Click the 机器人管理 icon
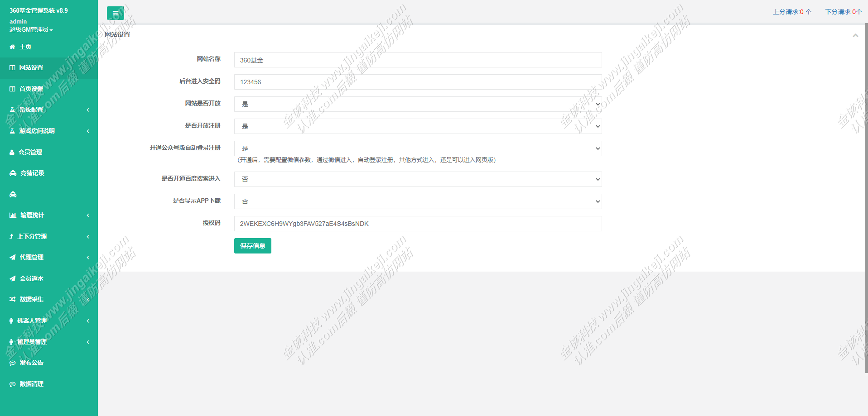The image size is (868, 416). pos(11,320)
